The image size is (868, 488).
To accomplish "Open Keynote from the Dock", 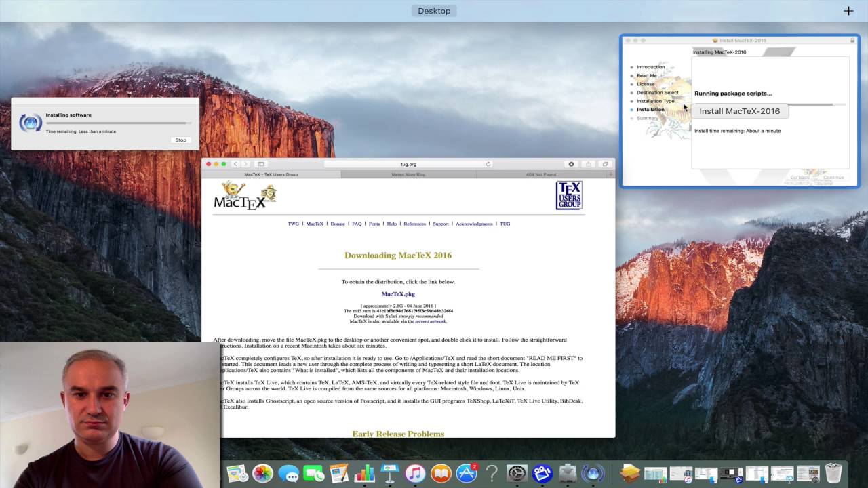I will click(390, 473).
